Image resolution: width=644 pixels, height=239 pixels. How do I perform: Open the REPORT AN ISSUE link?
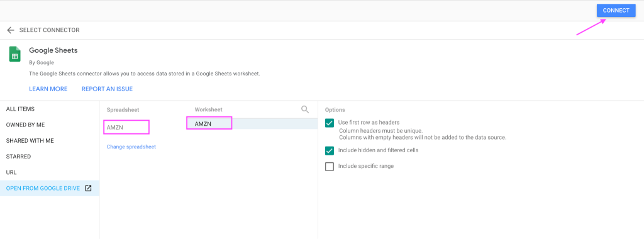point(107,89)
